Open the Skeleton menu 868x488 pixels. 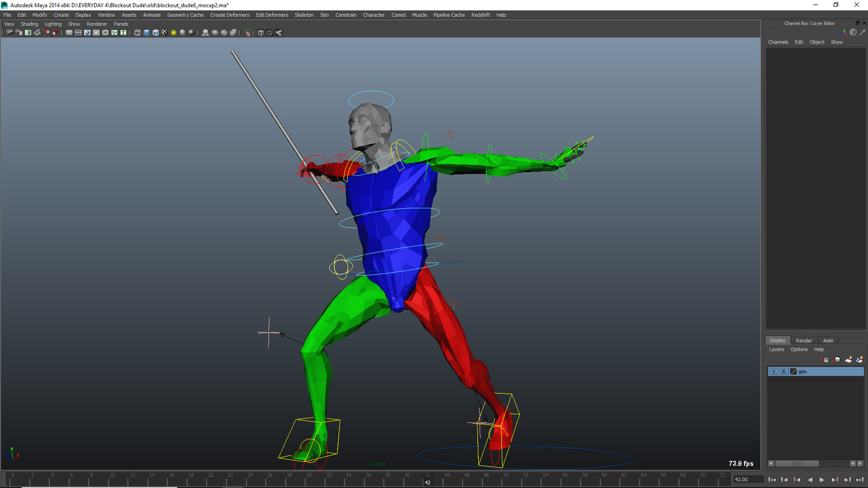click(304, 15)
